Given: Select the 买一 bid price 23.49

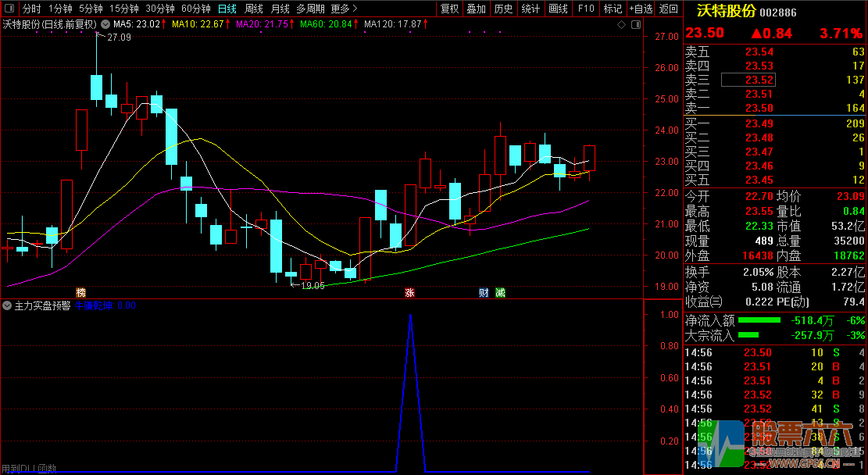Looking at the screenshot, I should (x=759, y=123).
